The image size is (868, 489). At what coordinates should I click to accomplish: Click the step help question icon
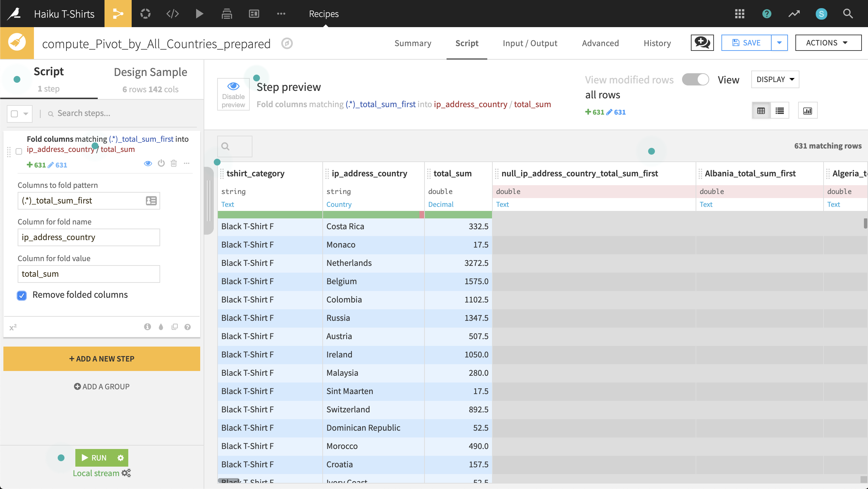188,327
